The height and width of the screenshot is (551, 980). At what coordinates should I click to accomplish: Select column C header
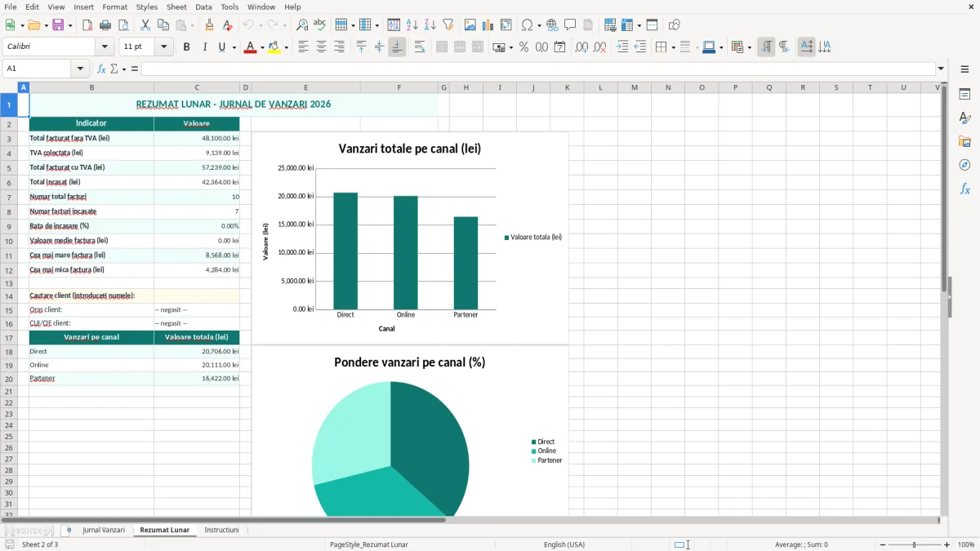pyautogui.click(x=197, y=87)
